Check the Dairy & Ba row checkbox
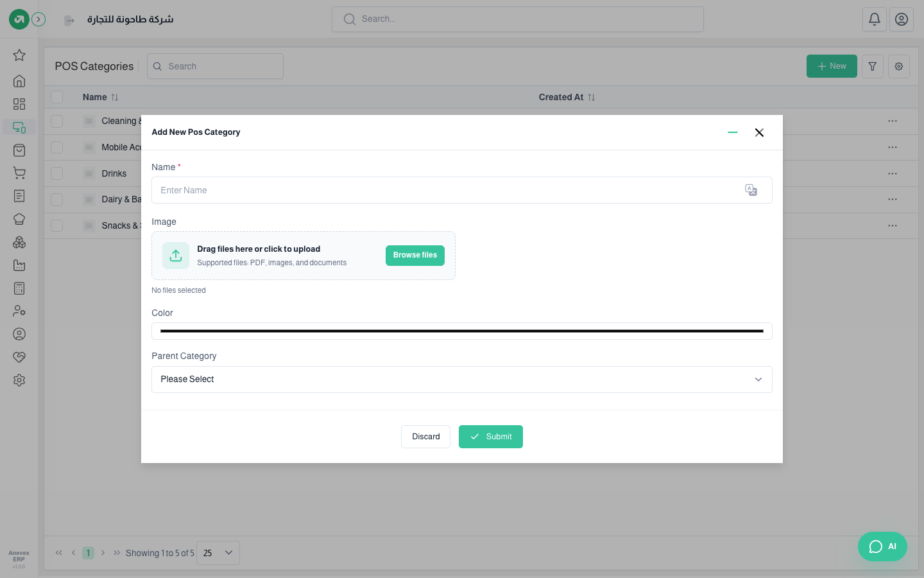 [57, 199]
